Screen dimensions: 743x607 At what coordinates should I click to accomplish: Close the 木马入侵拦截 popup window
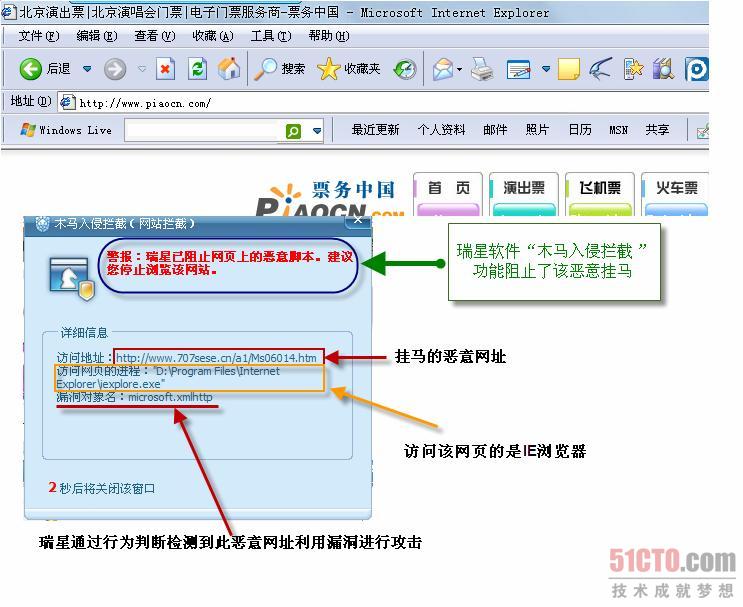click(358, 219)
